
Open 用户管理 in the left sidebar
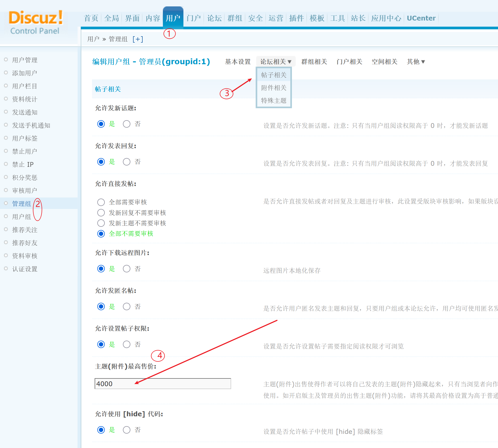point(25,60)
